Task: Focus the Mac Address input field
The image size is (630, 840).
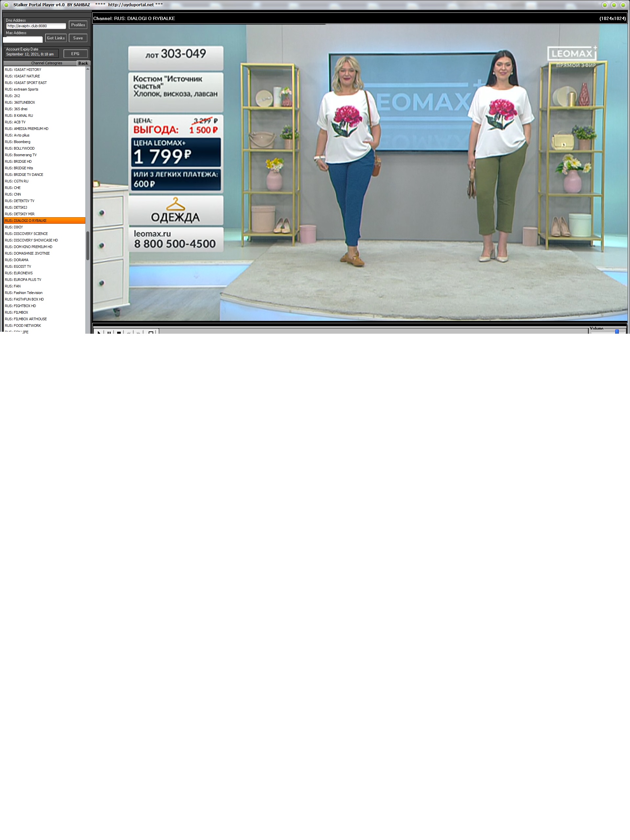Action: tap(23, 39)
